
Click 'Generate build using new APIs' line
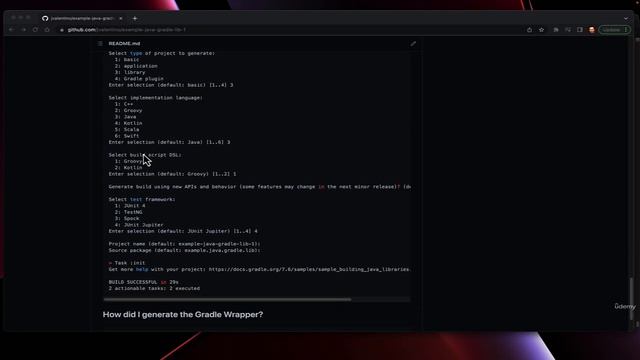[x=260, y=187]
